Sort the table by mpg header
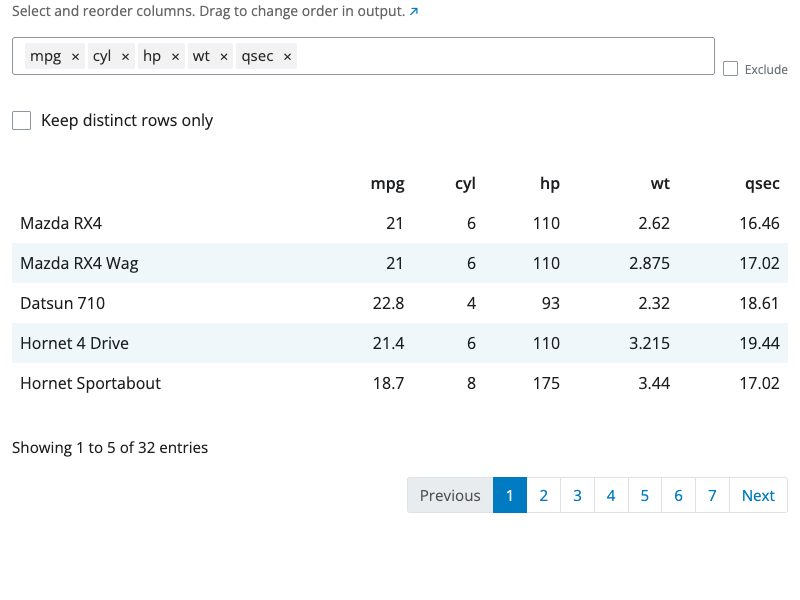Viewport: 800px width, 600px height. pyautogui.click(x=388, y=183)
